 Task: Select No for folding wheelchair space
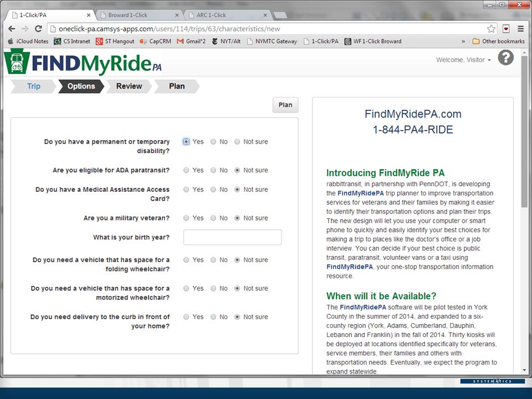[213, 260]
